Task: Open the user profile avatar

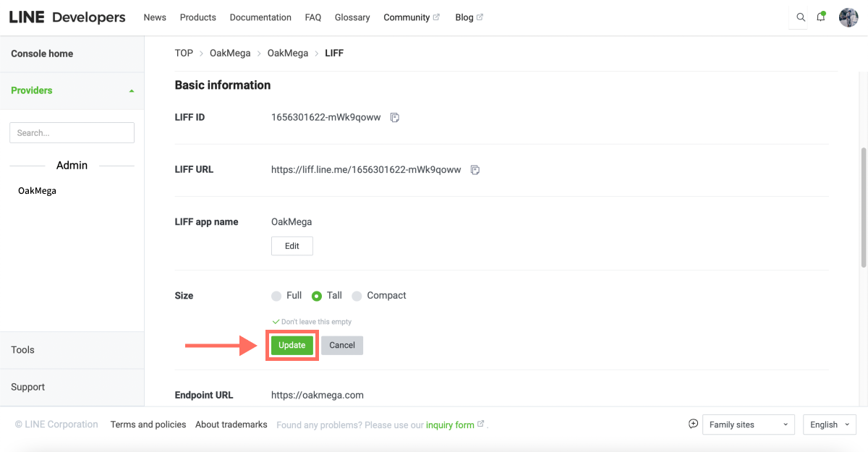Action: [x=848, y=17]
